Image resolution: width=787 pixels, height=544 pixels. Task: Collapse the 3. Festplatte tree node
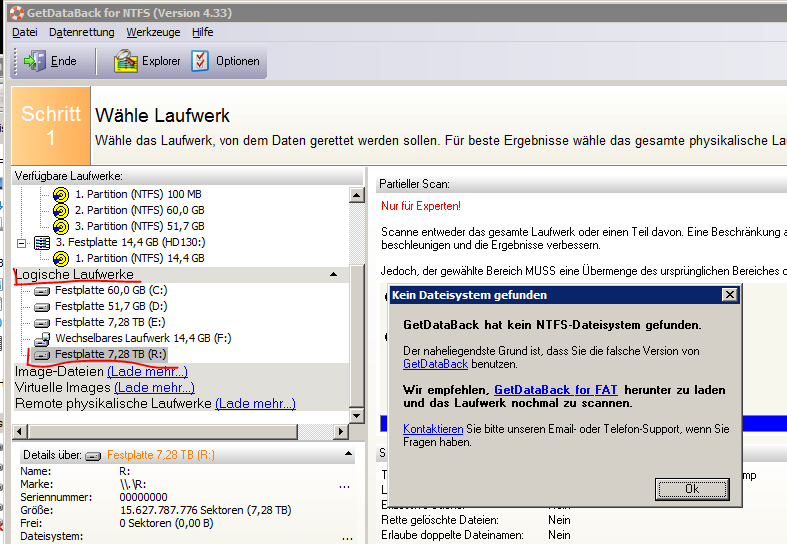22,243
